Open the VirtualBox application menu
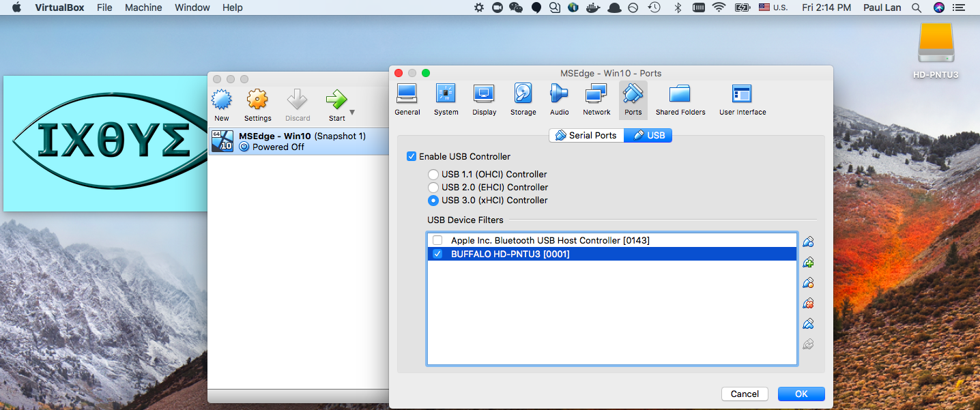Viewport: 980px width, 410px height. (59, 8)
